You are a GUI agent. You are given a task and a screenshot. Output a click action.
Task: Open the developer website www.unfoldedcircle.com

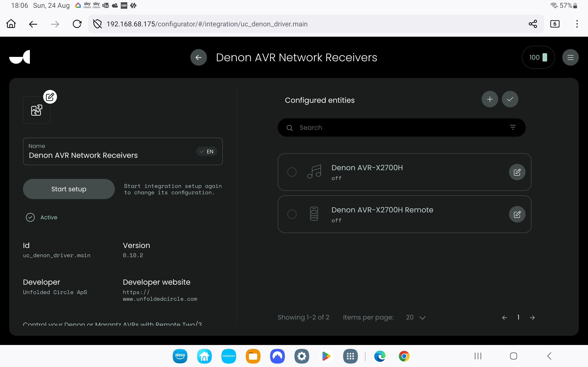coord(160,296)
